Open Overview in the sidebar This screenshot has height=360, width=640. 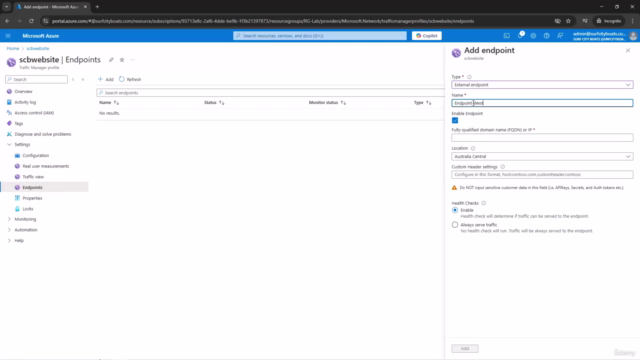(x=23, y=91)
